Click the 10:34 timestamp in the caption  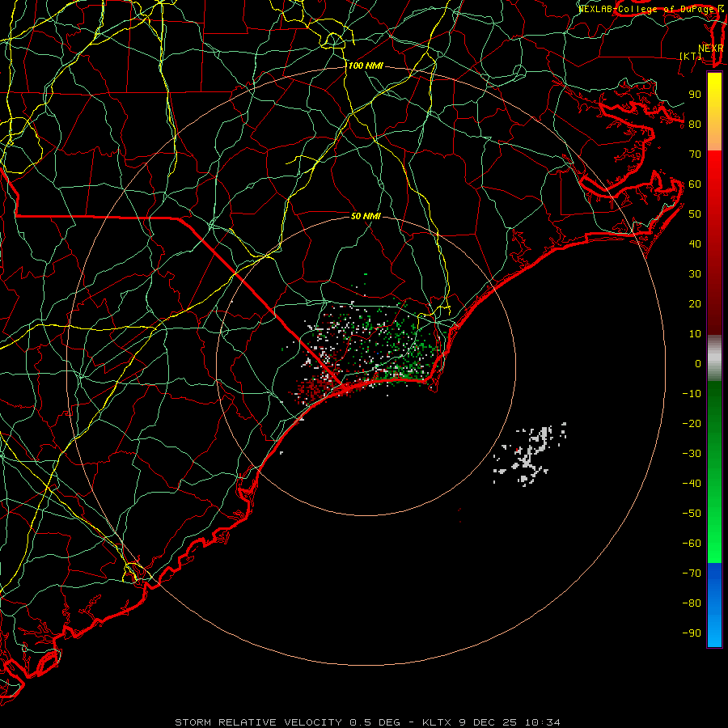coord(542,722)
